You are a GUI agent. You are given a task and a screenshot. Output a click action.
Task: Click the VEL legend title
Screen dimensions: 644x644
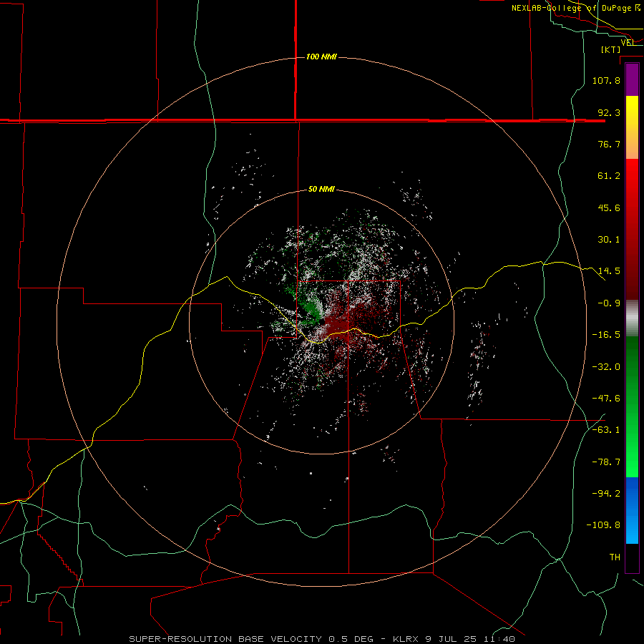(628, 42)
